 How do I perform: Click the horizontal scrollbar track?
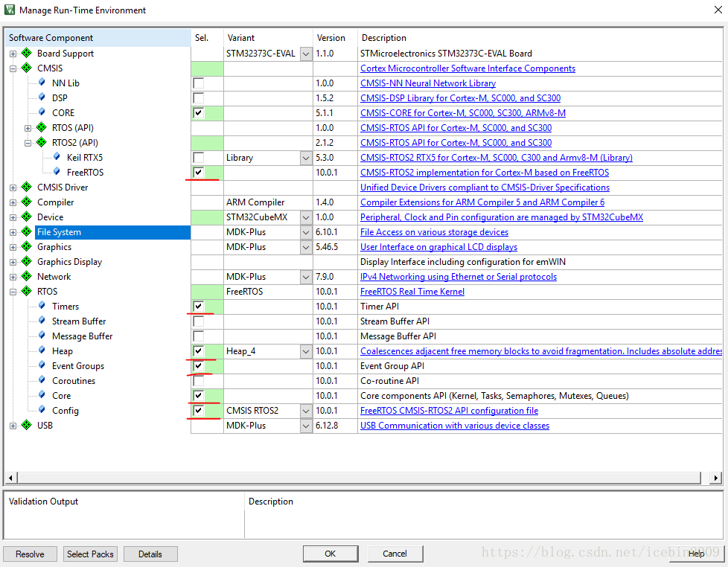[x=359, y=478]
